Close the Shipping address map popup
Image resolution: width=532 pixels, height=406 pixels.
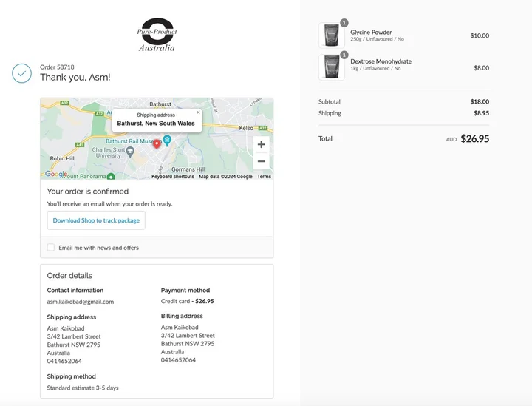click(198, 112)
